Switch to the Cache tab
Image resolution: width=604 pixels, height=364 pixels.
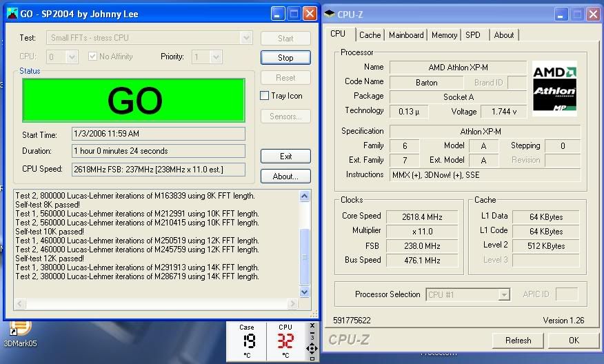click(x=370, y=35)
